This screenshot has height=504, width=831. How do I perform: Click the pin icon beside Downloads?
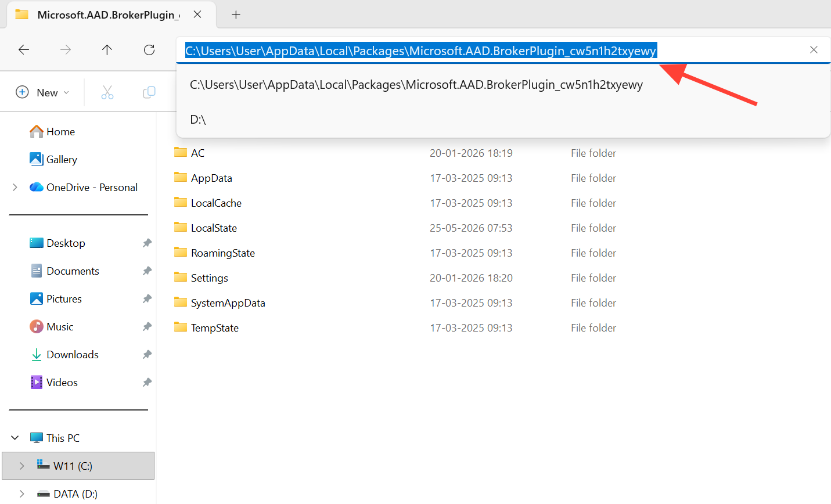tap(147, 355)
